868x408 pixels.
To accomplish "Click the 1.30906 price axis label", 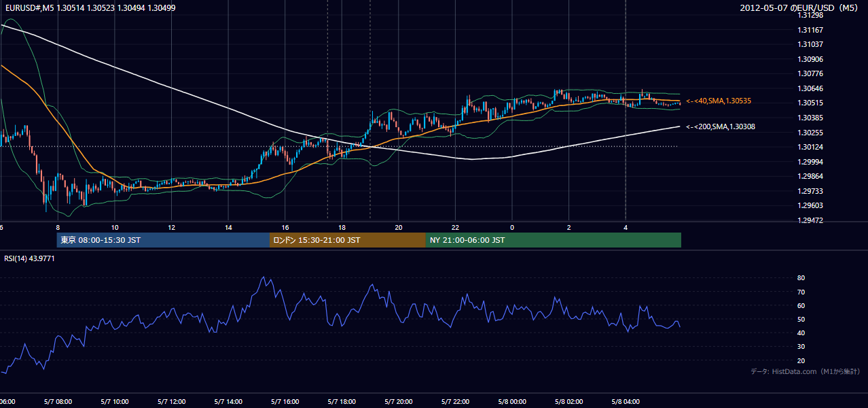I will (x=811, y=59).
